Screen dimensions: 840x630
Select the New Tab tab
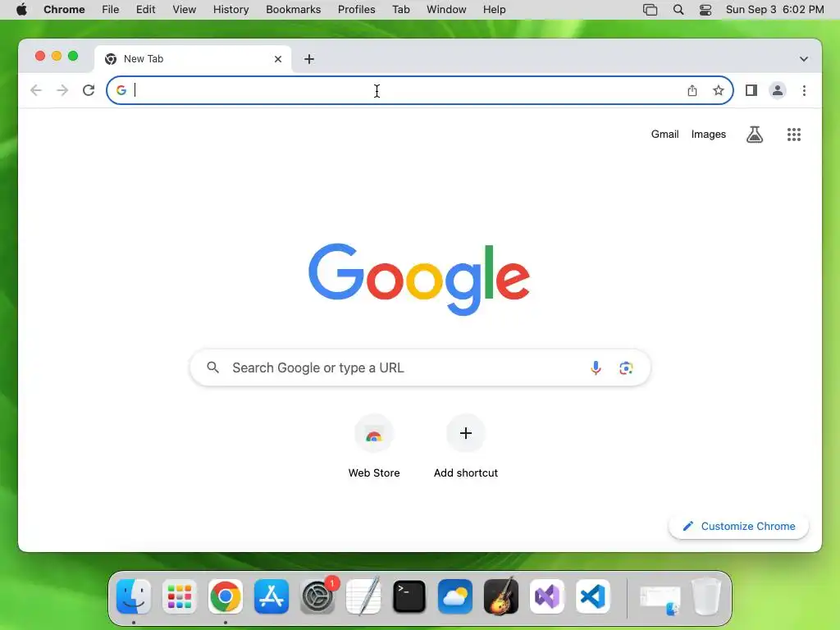pyautogui.click(x=193, y=59)
